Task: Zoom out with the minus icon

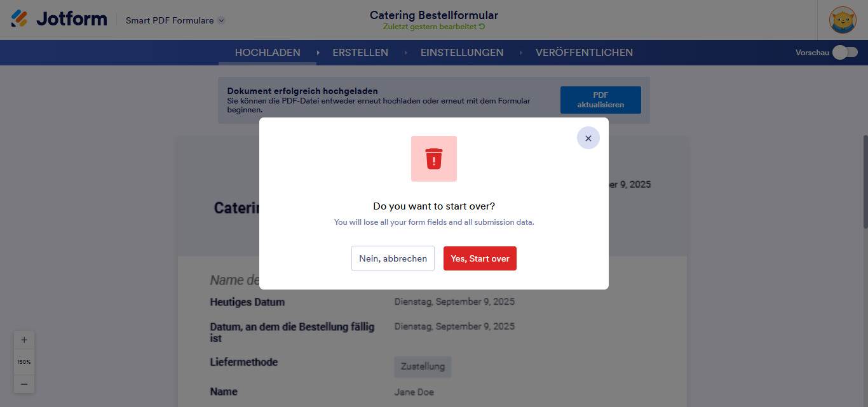Action: tap(24, 384)
